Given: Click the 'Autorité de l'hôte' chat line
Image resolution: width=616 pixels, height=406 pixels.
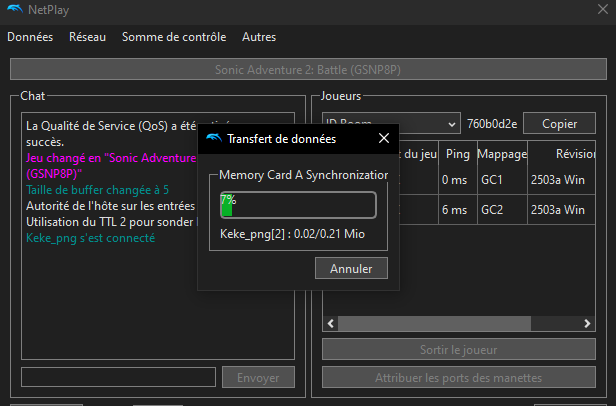Looking at the screenshot, I should [111, 206].
